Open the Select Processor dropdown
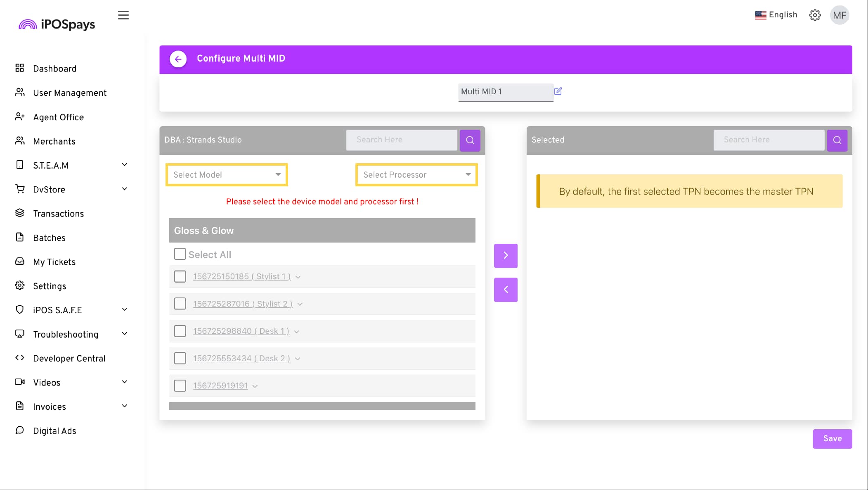 [416, 175]
